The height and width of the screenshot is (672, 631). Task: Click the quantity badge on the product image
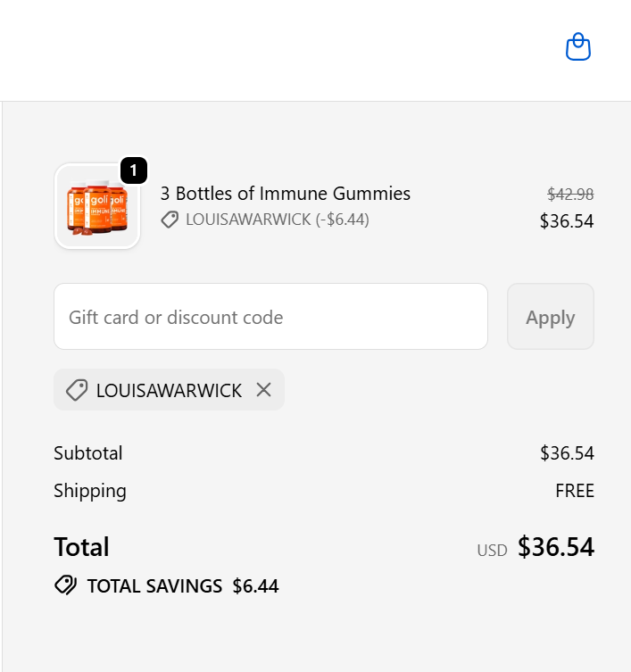133,170
